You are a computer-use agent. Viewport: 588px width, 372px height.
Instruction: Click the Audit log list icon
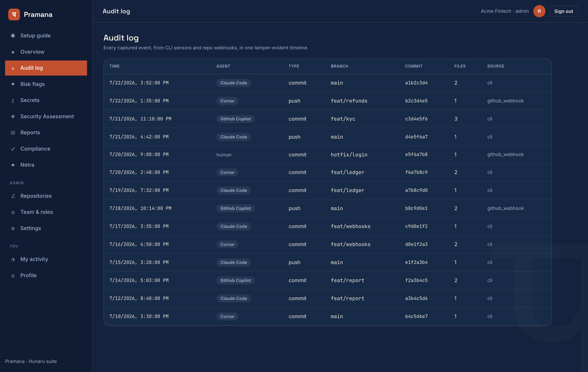tap(13, 68)
